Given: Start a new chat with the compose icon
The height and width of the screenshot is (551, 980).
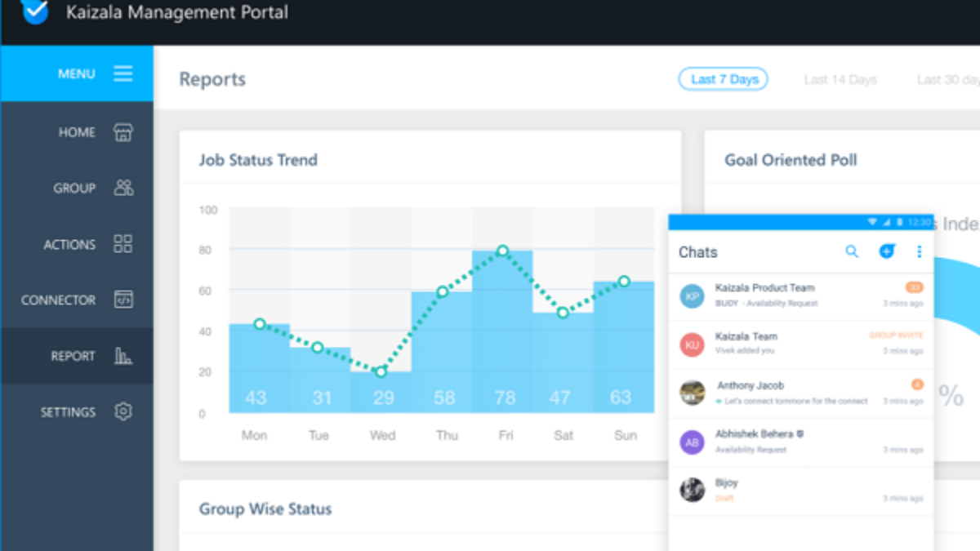Looking at the screenshot, I should tap(887, 251).
